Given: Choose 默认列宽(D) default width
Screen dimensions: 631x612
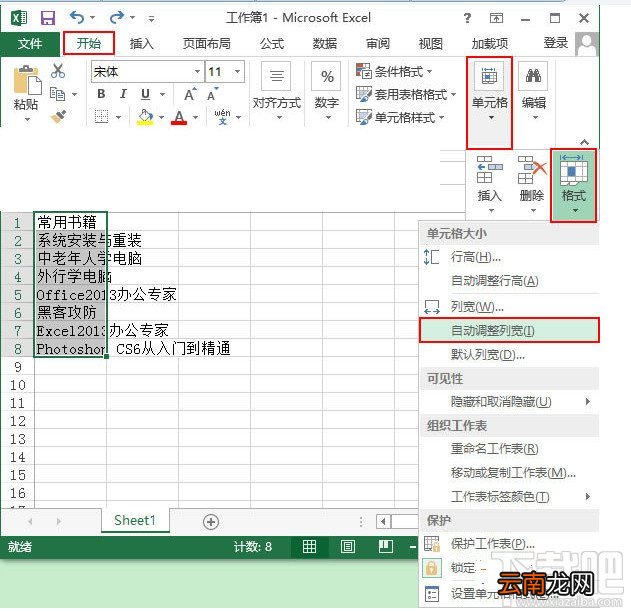Looking at the screenshot, I should (509, 354).
